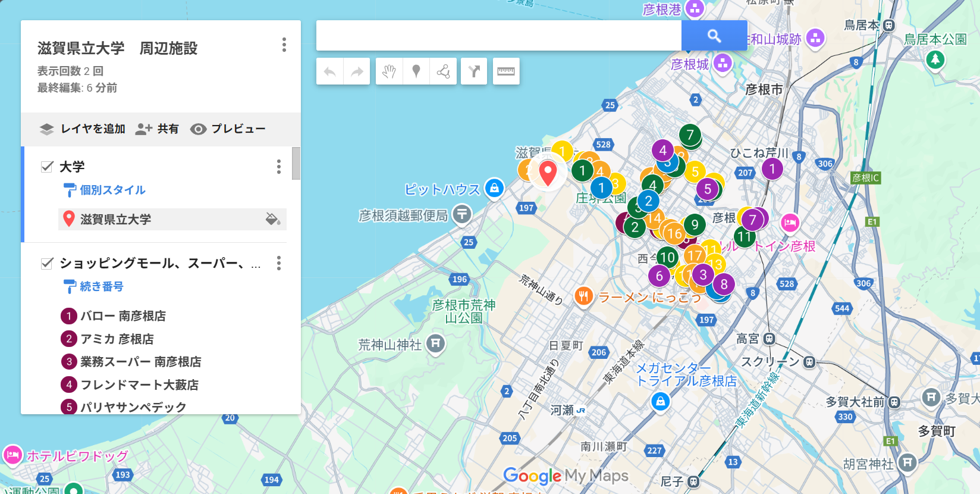
Task: Select the add marker tool
Action: point(416,71)
